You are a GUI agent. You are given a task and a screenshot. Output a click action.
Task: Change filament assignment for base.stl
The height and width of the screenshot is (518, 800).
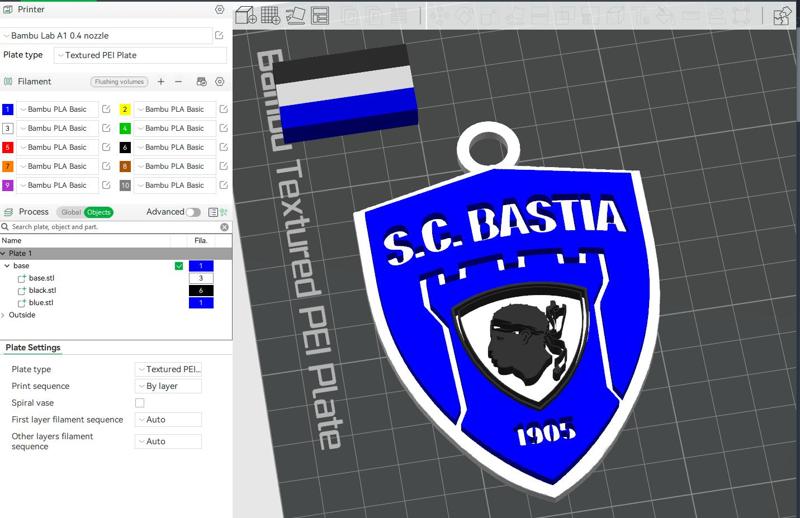coord(201,278)
